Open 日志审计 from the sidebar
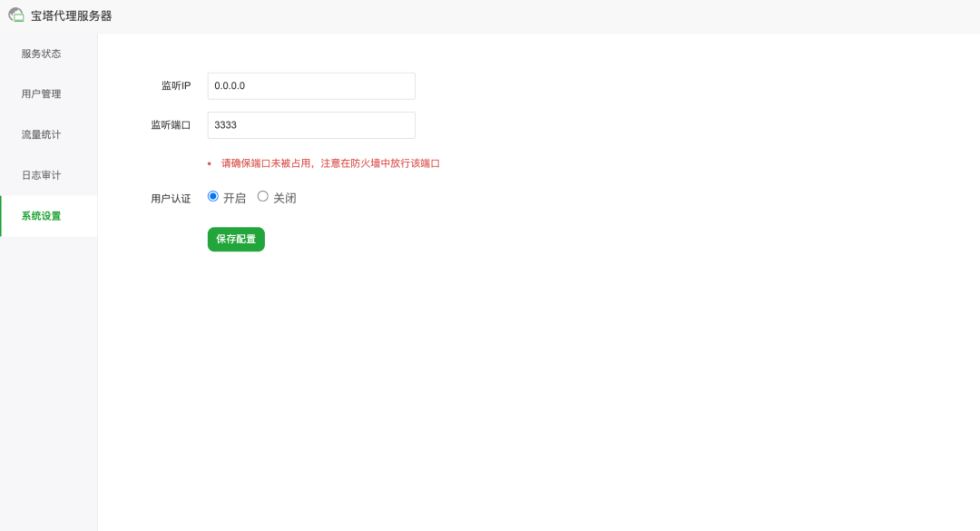This screenshot has width=980, height=531. pyautogui.click(x=42, y=175)
